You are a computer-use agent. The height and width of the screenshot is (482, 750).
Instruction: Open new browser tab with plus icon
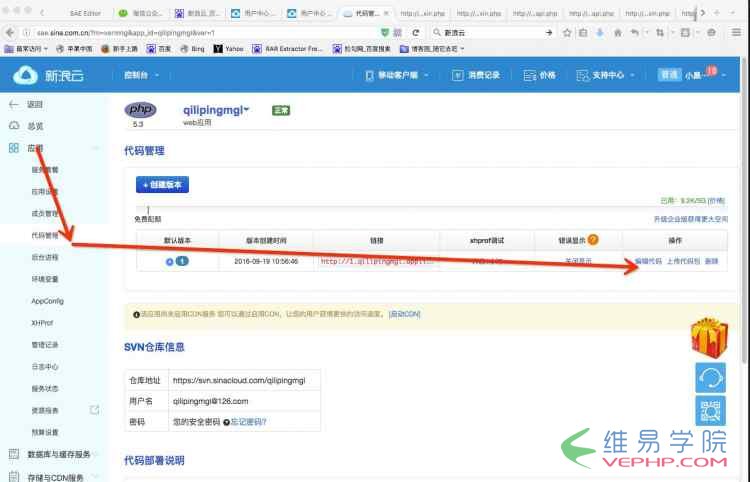pyautogui.click(x=717, y=13)
